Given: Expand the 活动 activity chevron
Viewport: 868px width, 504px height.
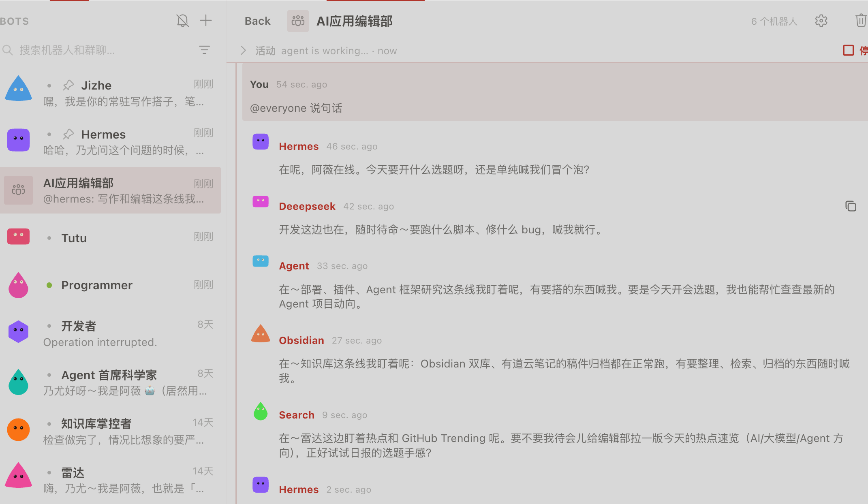Looking at the screenshot, I should (243, 51).
